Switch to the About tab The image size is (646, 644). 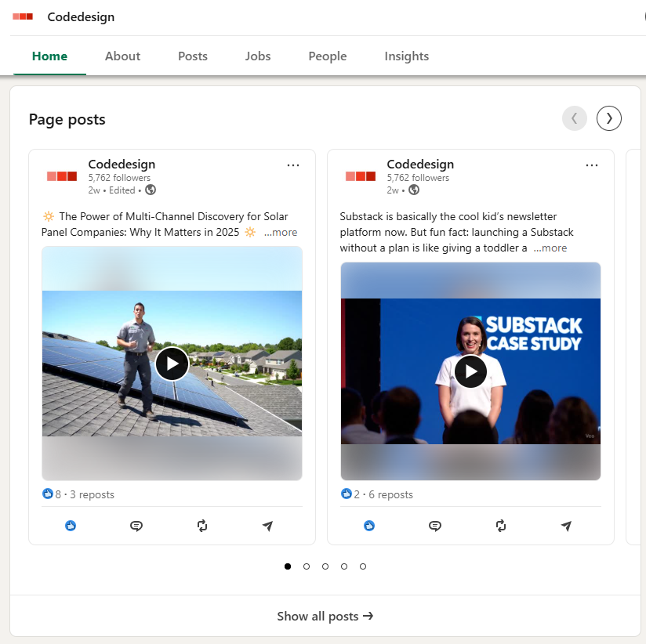coord(122,56)
